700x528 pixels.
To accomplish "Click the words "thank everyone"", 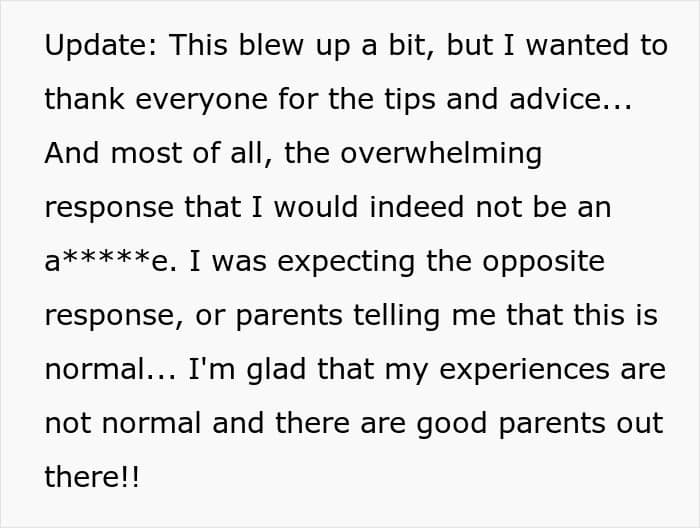I will coord(156,100).
